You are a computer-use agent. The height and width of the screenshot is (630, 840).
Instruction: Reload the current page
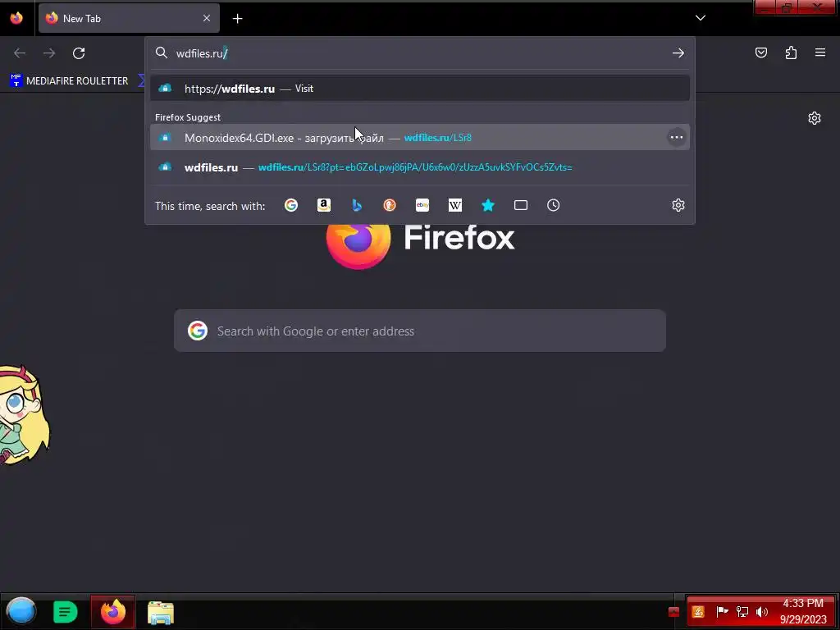(x=79, y=53)
